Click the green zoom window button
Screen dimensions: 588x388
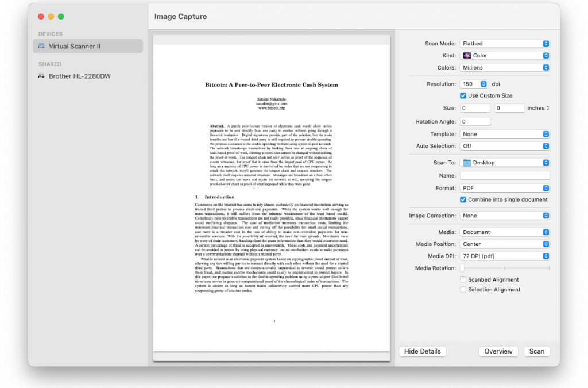[61, 17]
